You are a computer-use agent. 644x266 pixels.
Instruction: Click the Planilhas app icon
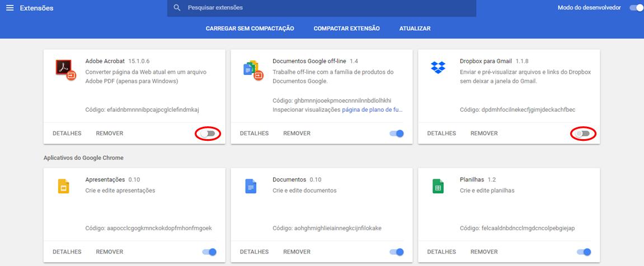pos(438,186)
